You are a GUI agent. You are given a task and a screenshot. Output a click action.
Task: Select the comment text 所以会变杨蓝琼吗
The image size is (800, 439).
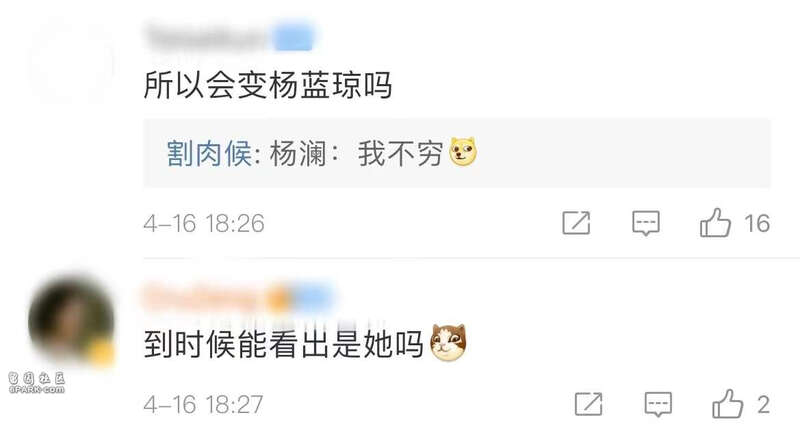click(x=268, y=85)
